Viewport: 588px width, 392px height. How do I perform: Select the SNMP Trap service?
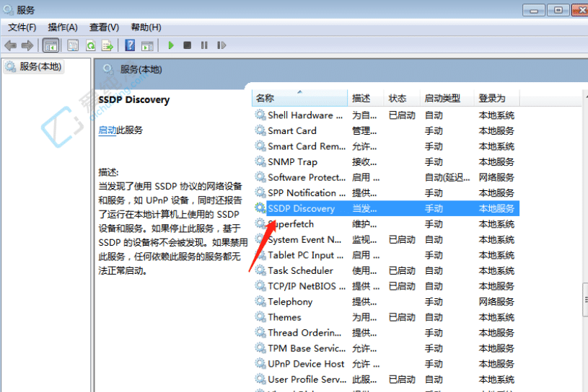386,161
